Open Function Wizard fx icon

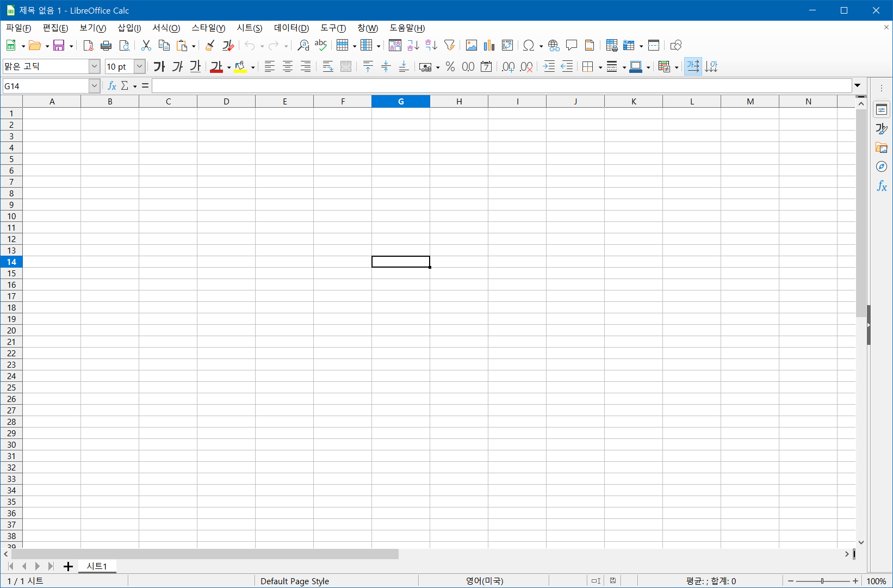point(112,85)
